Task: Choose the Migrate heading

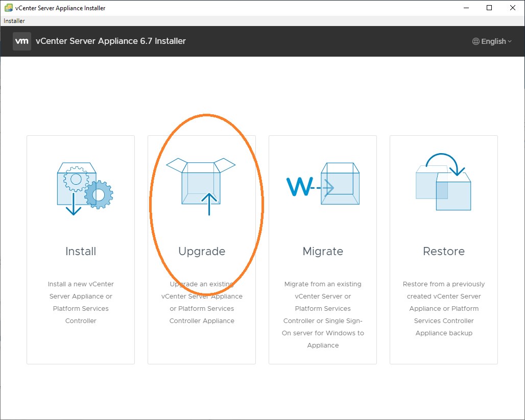Action: pos(323,252)
